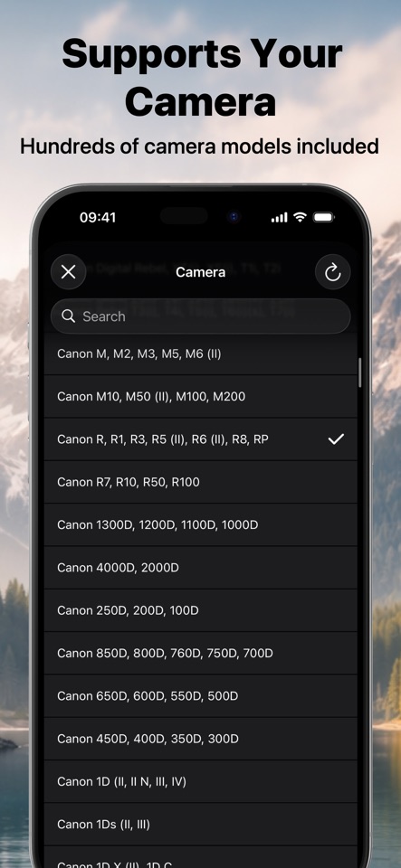Select Canon 250D, 200D, 100D
Screen dimensions: 401x868
pos(201,610)
